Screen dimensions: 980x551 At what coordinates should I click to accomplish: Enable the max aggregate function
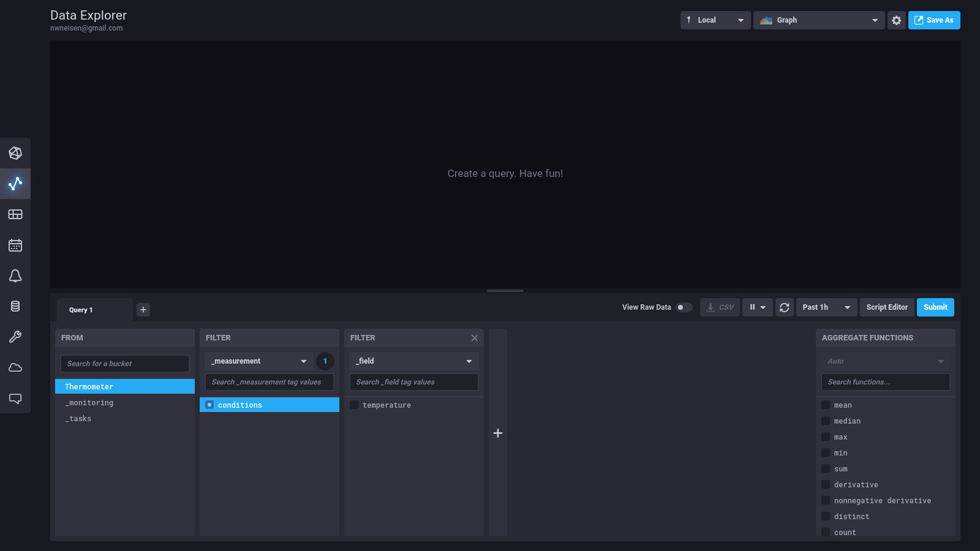[x=826, y=437]
